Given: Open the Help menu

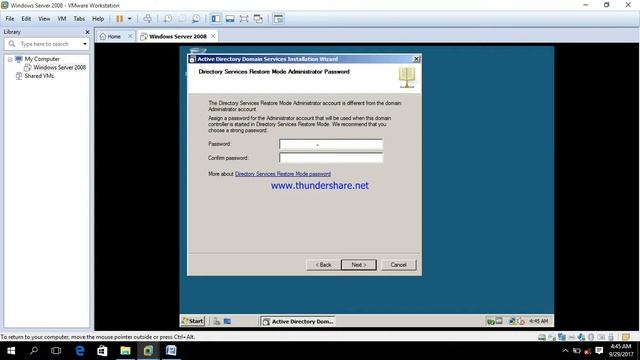Looking at the screenshot, I should [98, 19].
